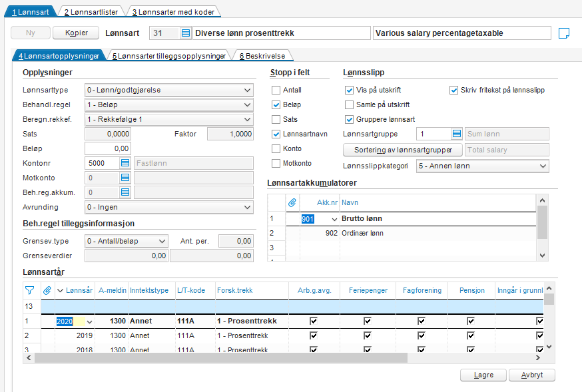Click the Lønnsartår horizontal scrollbar thumb
The width and height of the screenshot is (582, 392).
pos(221,358)
